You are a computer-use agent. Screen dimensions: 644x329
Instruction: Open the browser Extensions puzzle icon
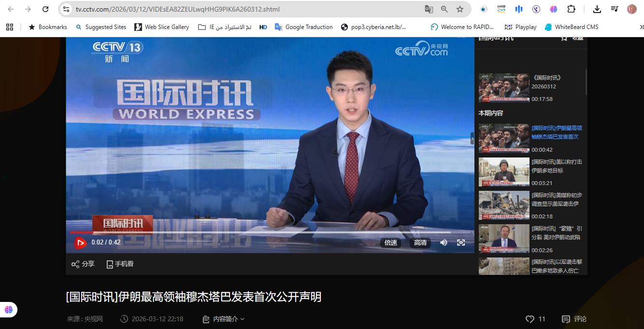[x=572, y=9]
